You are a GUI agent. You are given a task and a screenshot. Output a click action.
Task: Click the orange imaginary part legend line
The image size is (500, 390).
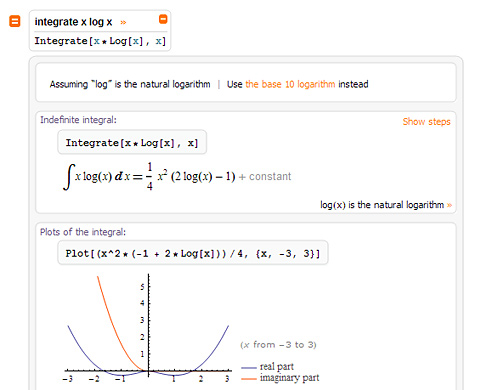click(x=249, y=379)
